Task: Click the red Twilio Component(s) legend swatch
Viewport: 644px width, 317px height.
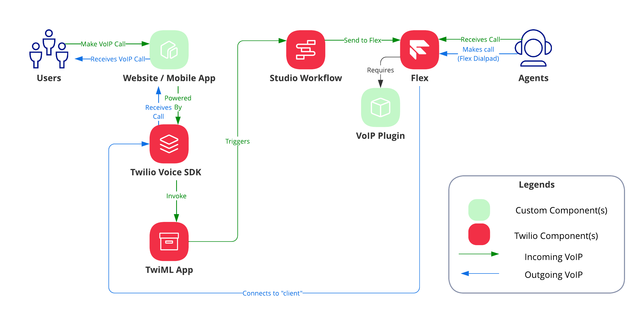Action: pos(479,234)
